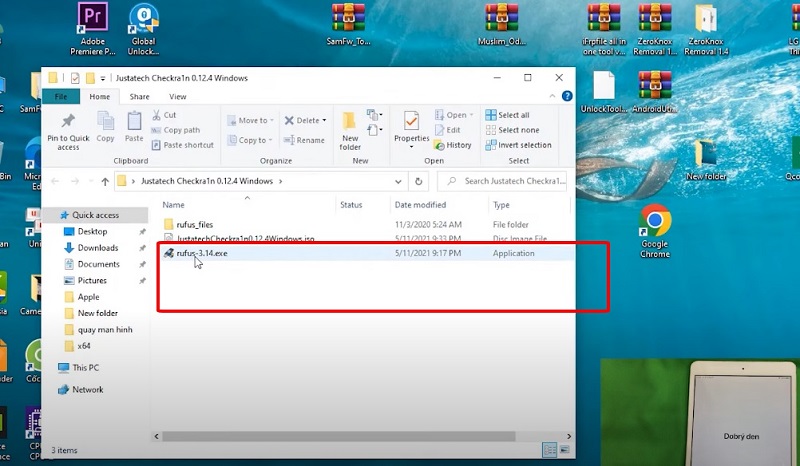800x466 pixels.
Task: Click the refresh button beside address bar
Action: click(419, 181)
